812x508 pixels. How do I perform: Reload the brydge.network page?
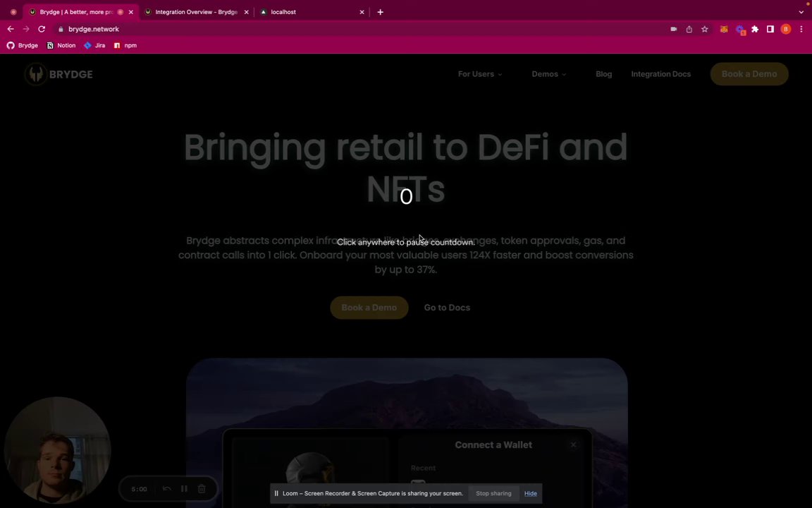(42, 29)
